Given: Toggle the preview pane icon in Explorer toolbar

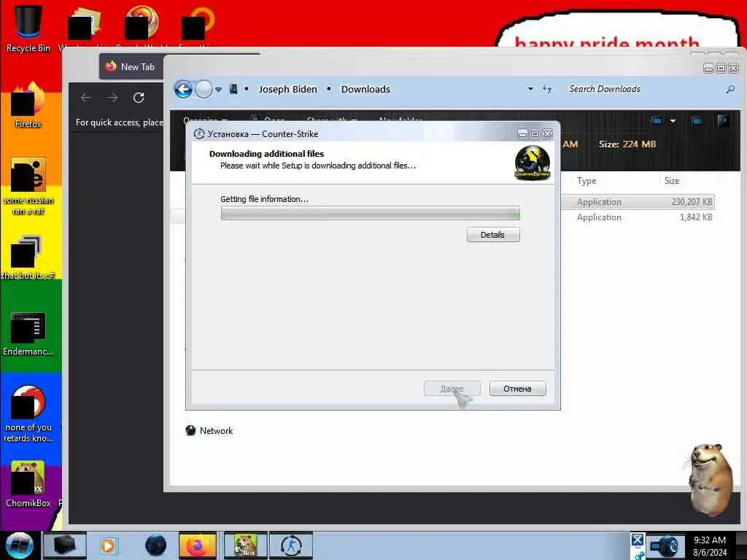Looking at the screenshot, I should (697, 121).
